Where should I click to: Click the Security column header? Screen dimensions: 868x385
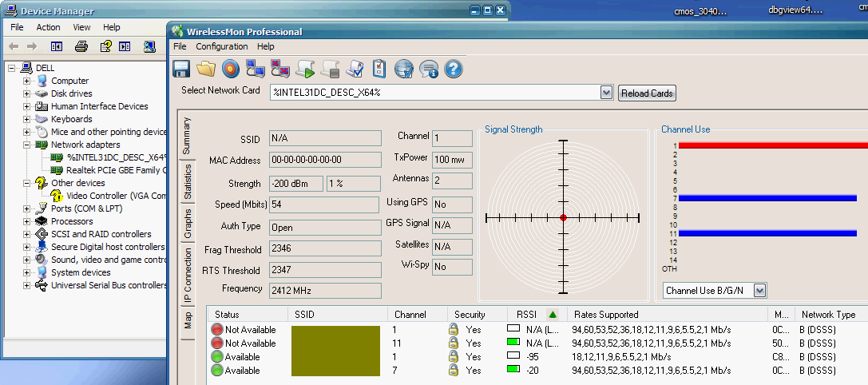click(x=478, y=315)
